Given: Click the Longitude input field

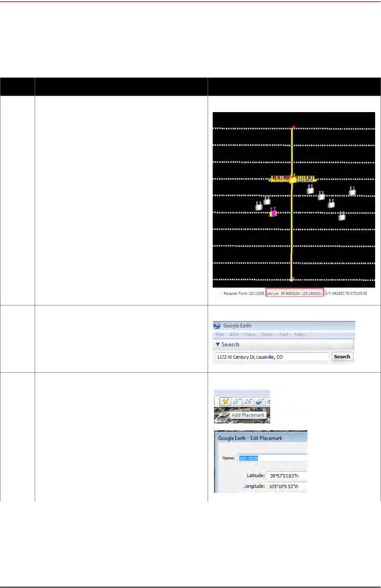Looking at the screenshot, I should pos(288,486).
